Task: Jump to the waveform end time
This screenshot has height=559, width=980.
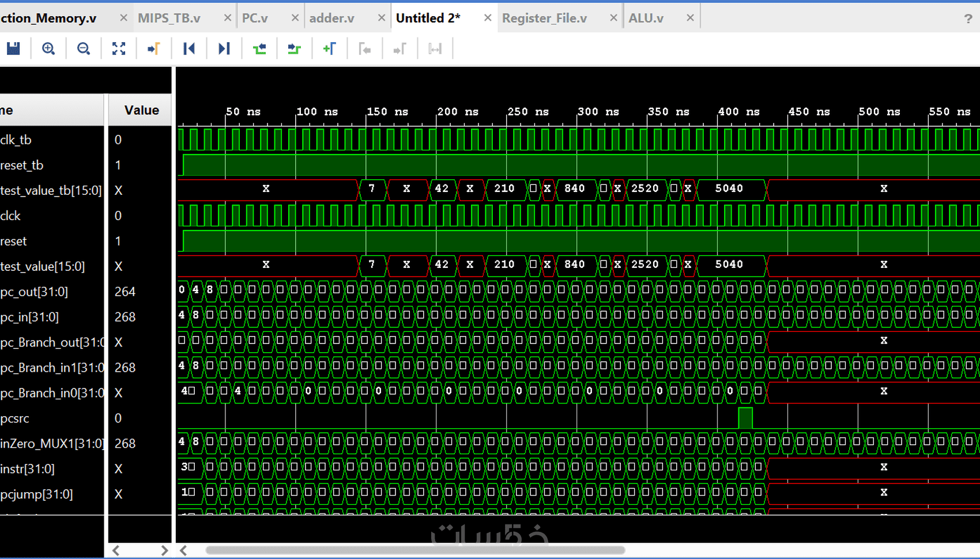Action: 224,48
